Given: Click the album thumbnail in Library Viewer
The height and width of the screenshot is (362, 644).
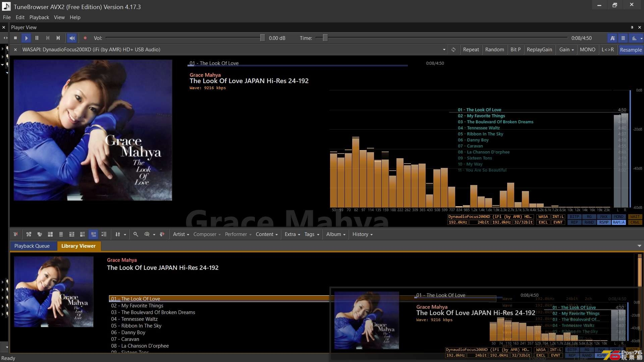Looking at the screenshot, I should [x=54, y=292].
